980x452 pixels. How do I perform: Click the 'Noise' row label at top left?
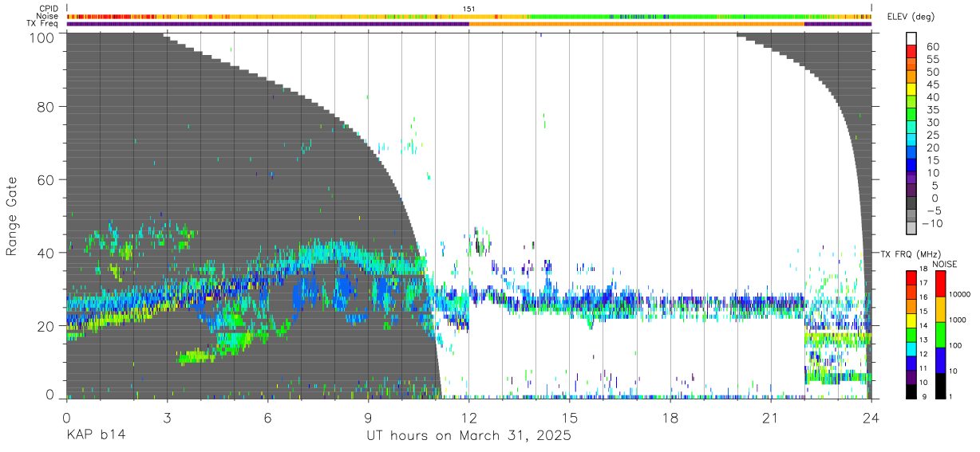(47, 16)
